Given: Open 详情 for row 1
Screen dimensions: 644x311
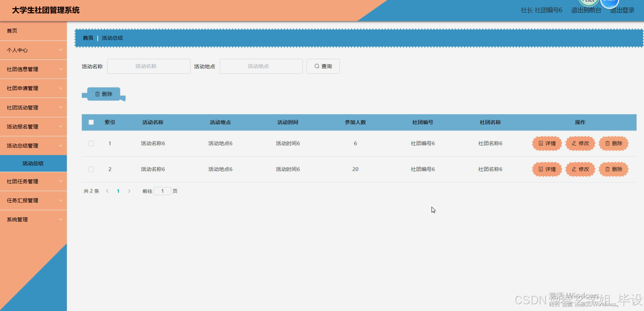Looking at the screenshot, I should point(547,143).
